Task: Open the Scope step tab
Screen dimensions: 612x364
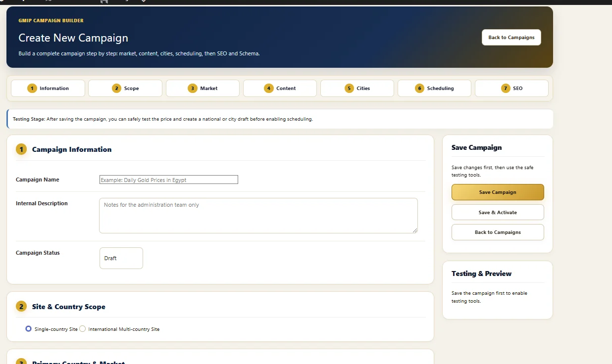Action: [125, 89]
